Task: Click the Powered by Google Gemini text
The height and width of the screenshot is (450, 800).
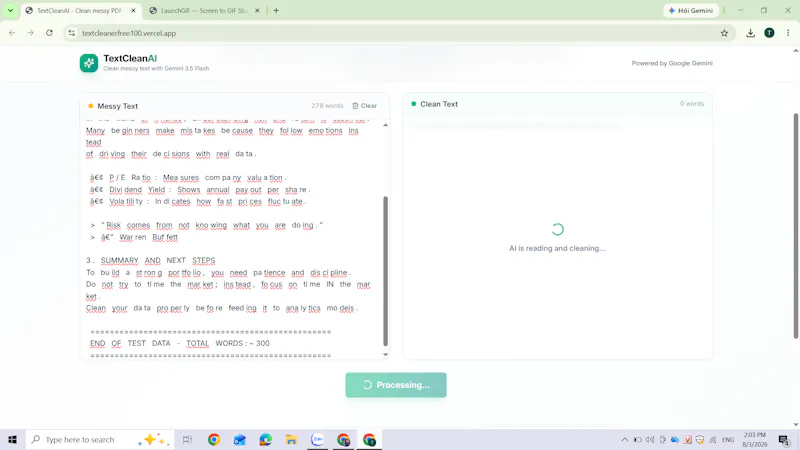Action: point(672,63)
